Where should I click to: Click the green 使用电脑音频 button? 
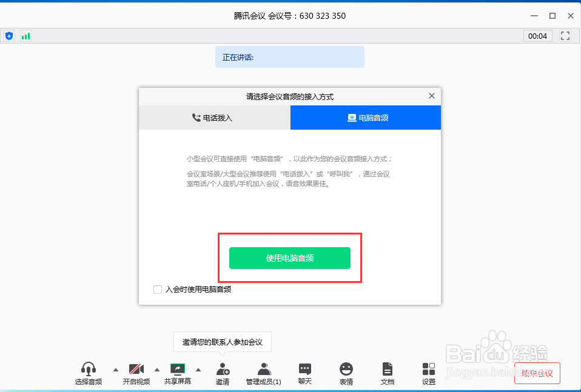click(290, 258)
